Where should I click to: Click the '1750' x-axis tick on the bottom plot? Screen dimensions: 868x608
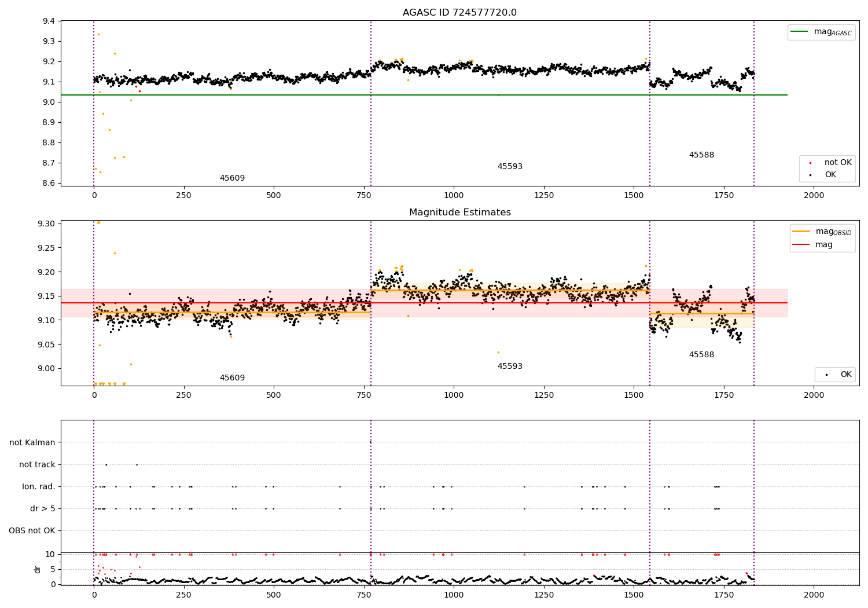pyautogui.click(x=724, y=595)
